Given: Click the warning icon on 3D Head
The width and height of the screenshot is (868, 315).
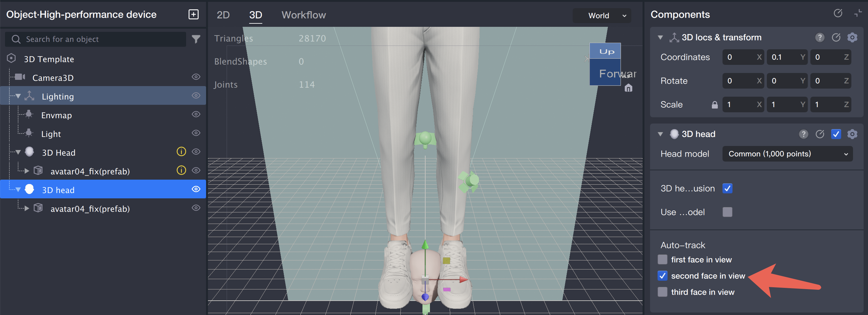Looking at the screenshot, I should tap(181, 152).
